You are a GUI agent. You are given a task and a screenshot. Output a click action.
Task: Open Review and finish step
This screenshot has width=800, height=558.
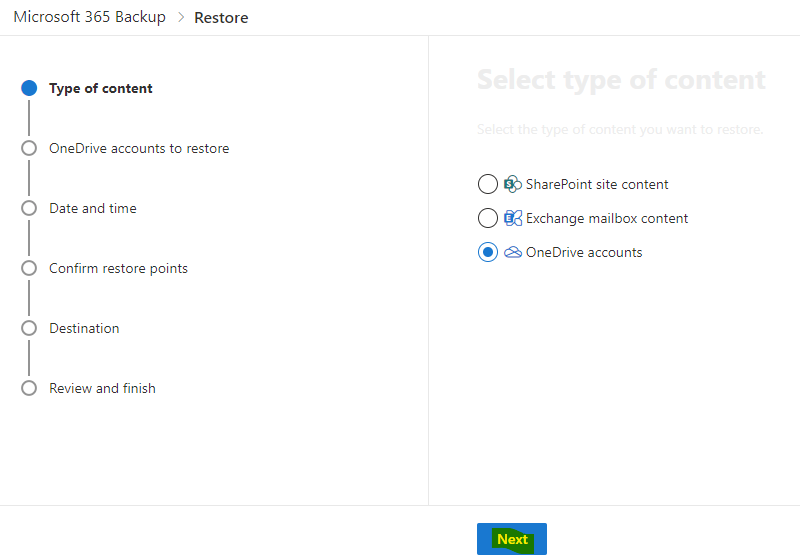click(102, 388)
